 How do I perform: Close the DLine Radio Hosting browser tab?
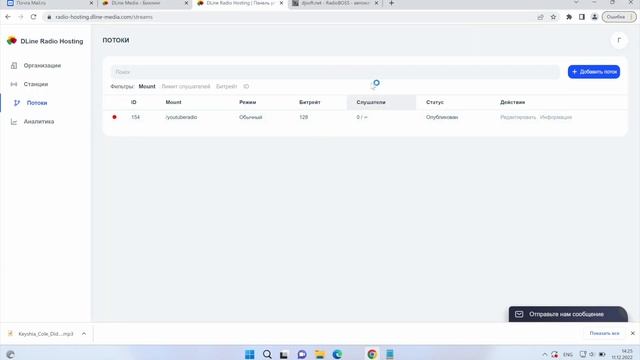coord(281,3)
